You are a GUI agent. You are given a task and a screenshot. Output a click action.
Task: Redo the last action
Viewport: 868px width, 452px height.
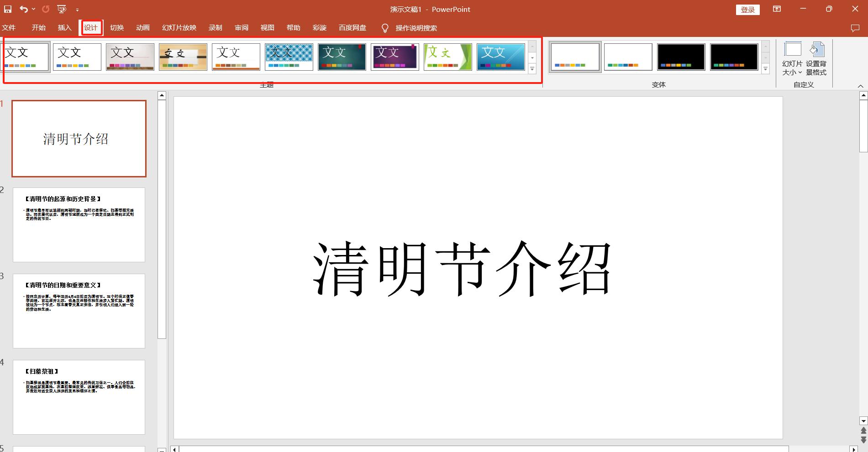pyautogui.click(x=45, y=9)
